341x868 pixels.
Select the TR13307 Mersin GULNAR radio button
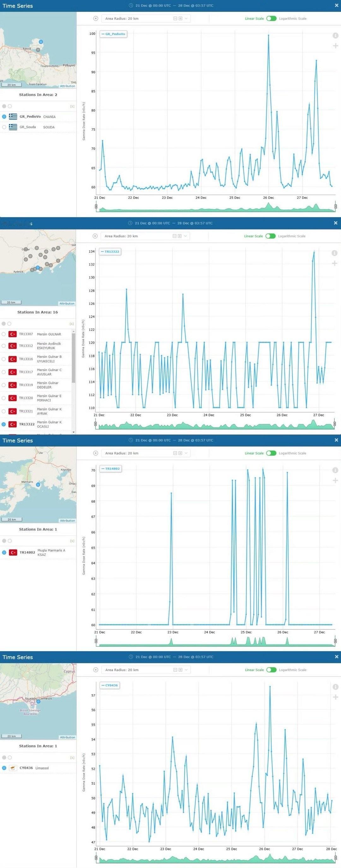point(4,334)
